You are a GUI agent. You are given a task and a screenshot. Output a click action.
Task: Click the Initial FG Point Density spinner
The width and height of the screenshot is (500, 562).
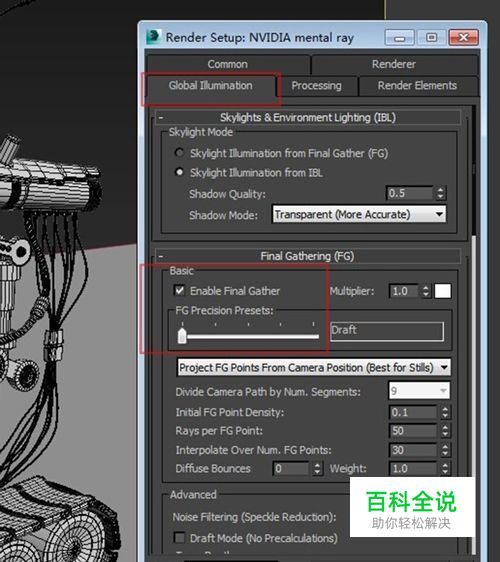click(445, 412)
